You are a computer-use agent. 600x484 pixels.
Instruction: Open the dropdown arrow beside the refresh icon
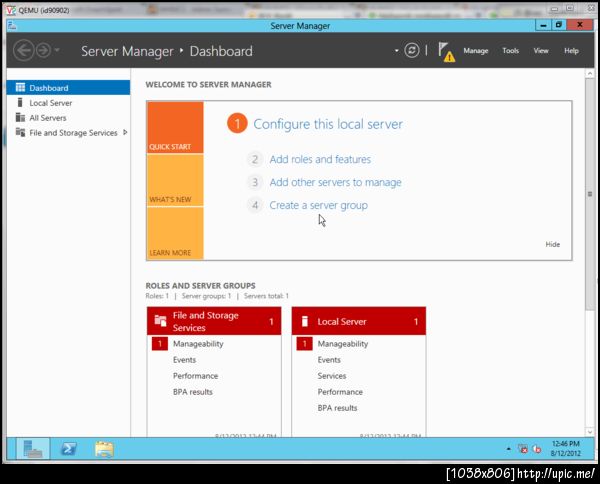coord(396,51)
